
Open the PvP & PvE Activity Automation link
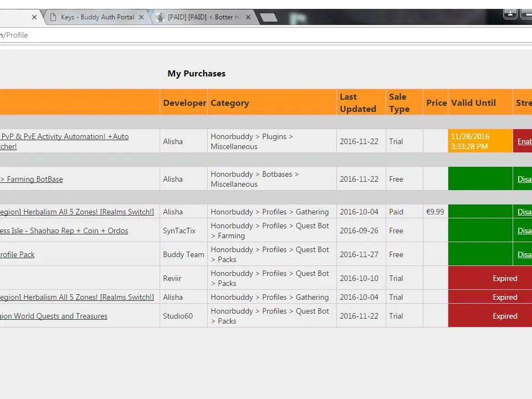pyautogui.click(x=64, y=141)
